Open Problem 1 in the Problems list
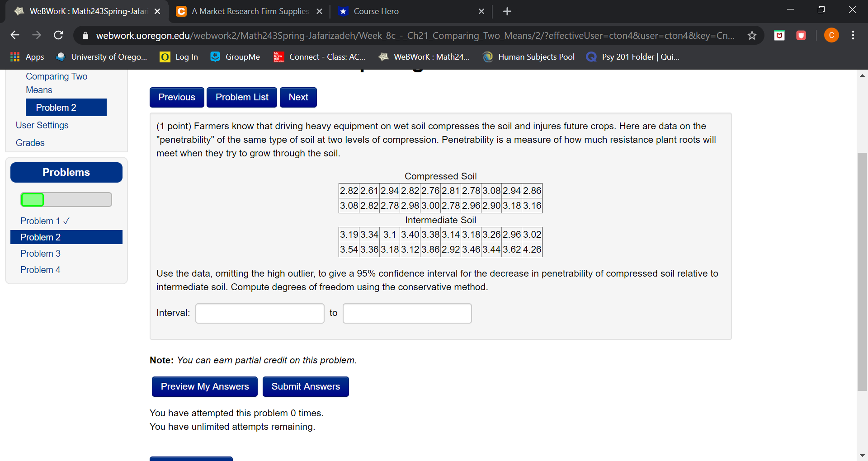This screenshot has height=461, width=868. [x=45, y=221]
